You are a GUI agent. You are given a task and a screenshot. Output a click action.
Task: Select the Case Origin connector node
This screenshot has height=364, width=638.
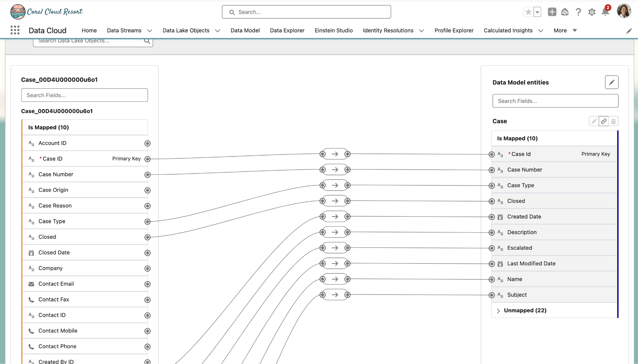point(148,190)
